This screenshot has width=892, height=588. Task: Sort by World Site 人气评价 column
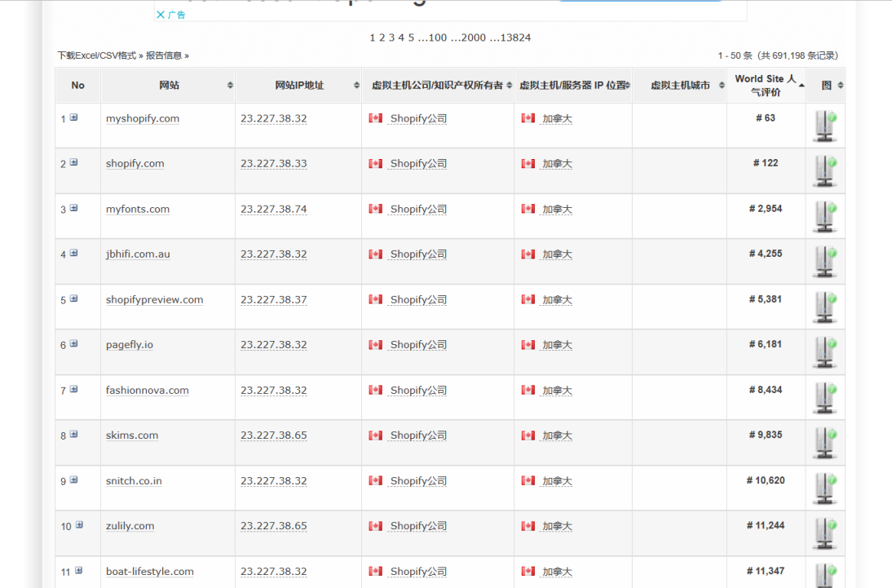pos(764,86)
